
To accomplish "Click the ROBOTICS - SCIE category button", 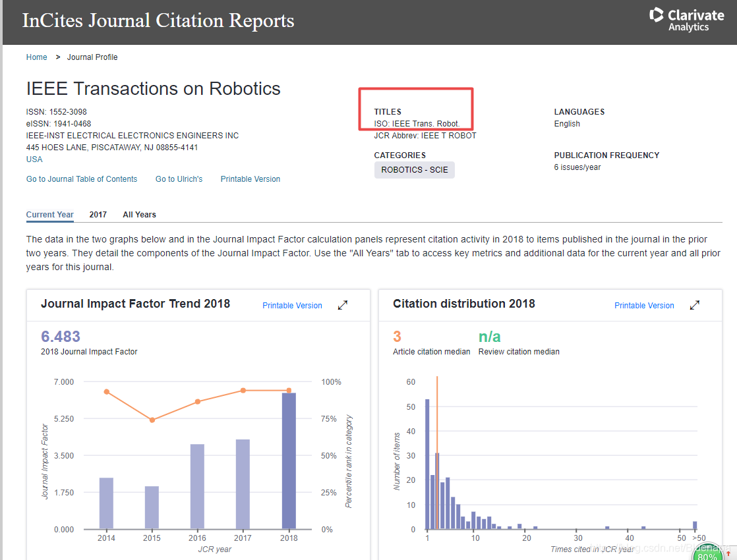I will pyautogui.click(x=415, y=170).
